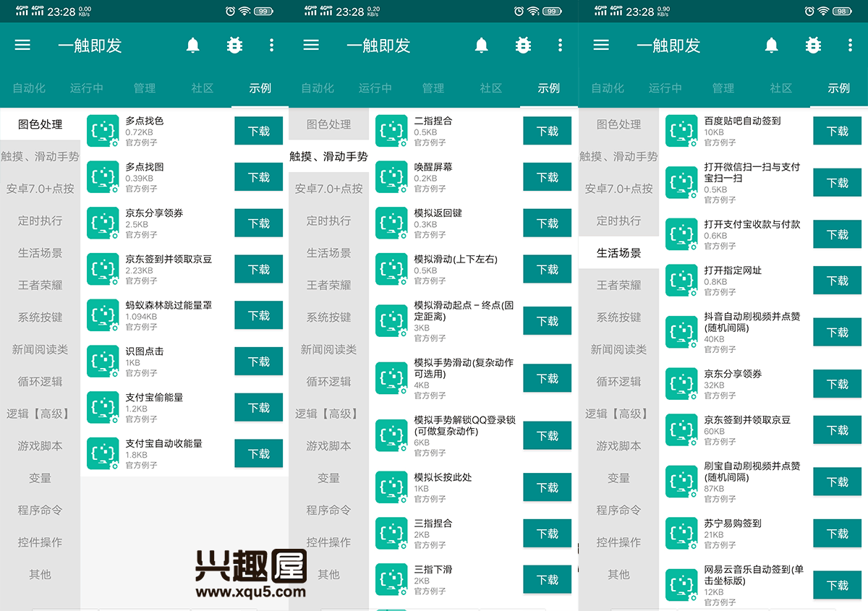Open the 模拟手势解锁QQ登录锁 example title

[x=464, y=425]
